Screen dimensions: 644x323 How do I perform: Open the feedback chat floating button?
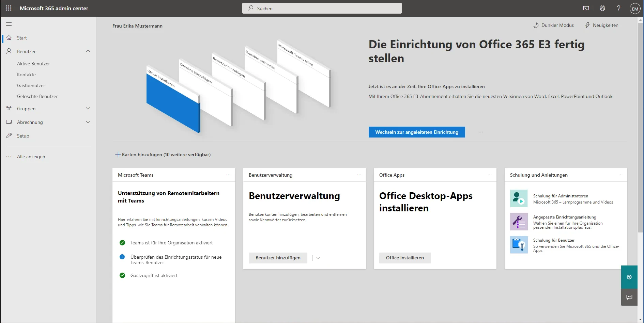pyautogui.click(x=629, y=297)
